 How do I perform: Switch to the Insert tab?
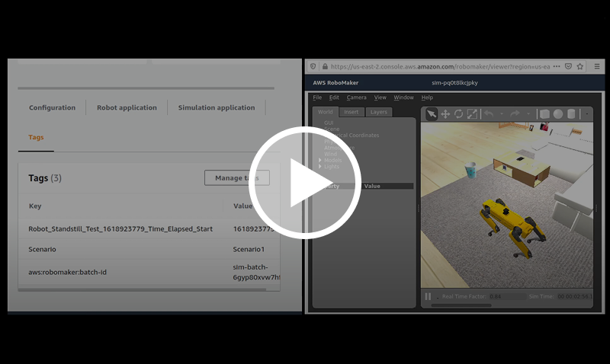click(352, 112)
